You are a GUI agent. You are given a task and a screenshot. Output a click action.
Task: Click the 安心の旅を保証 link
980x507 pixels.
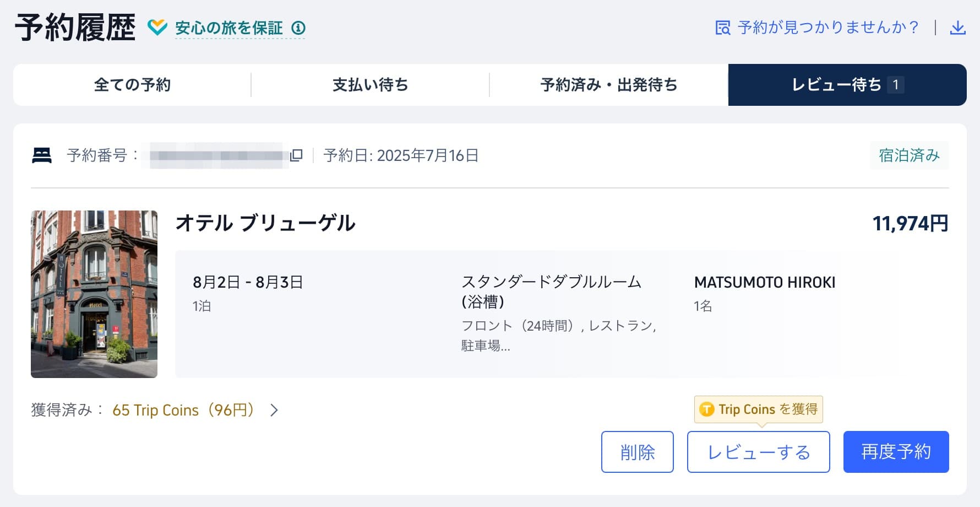pyautogui.click(x=228, y=28)
